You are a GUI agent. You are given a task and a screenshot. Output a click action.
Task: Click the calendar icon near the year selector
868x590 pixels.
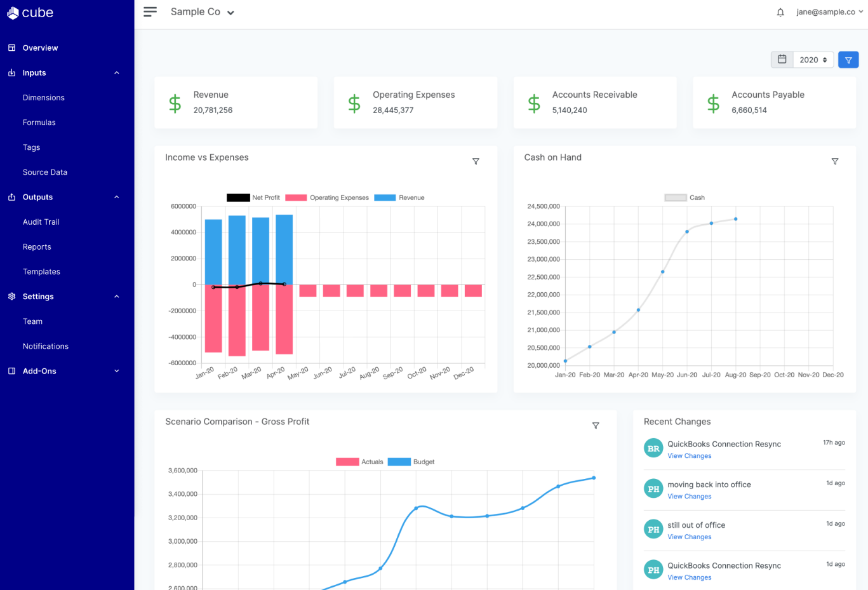coord(782,59)
